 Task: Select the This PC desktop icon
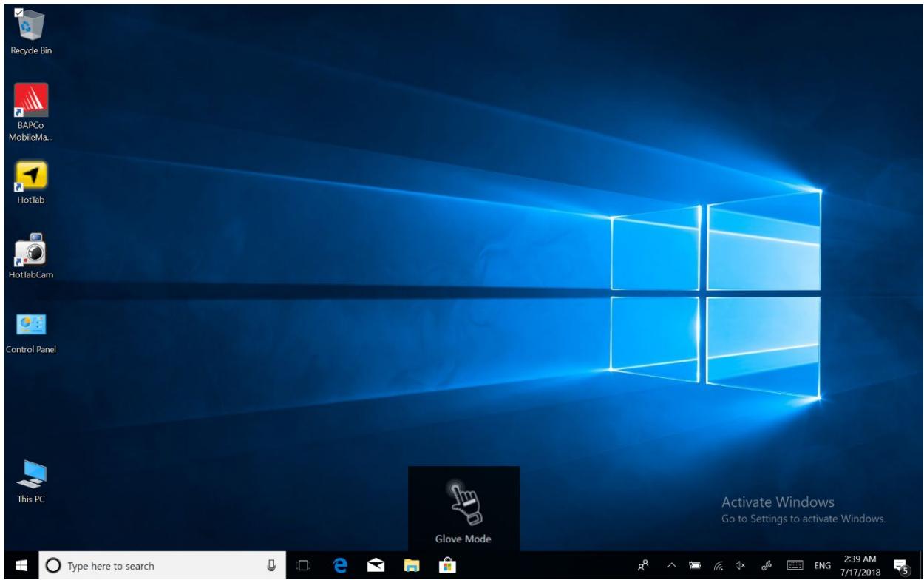click(x=31, y=482)
